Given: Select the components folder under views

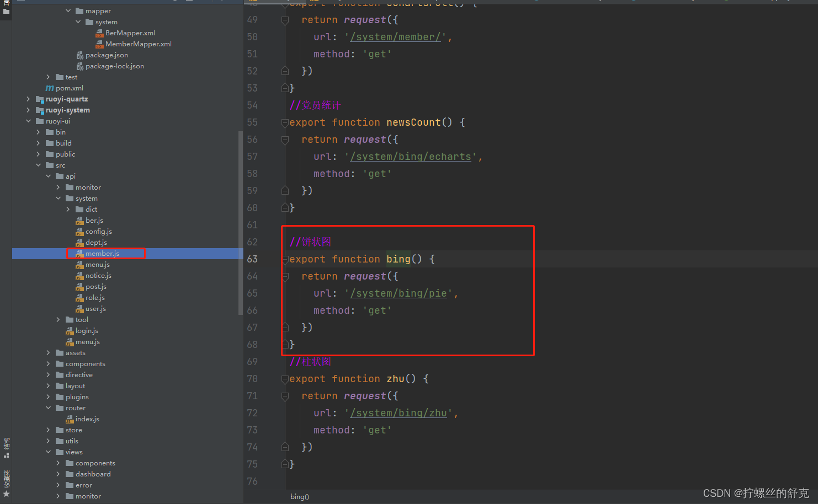Looking at the screenshot, I should click(95, 463).
